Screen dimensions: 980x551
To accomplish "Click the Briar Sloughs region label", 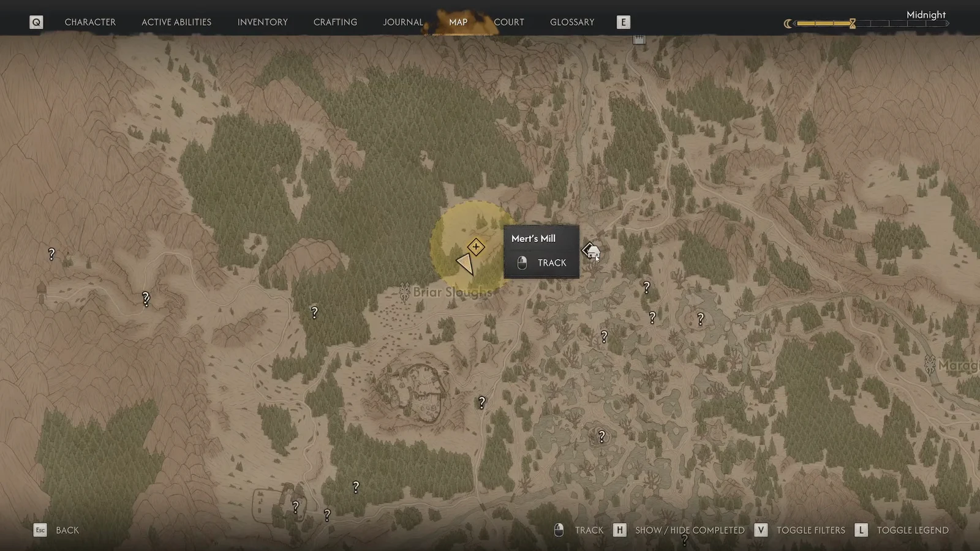I will coord(453,292).
